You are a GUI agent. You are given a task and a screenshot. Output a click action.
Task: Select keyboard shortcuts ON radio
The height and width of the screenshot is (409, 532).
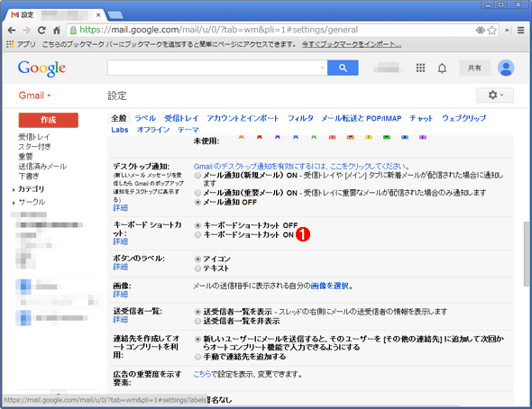pyautogui.click(x=197, y=235)
